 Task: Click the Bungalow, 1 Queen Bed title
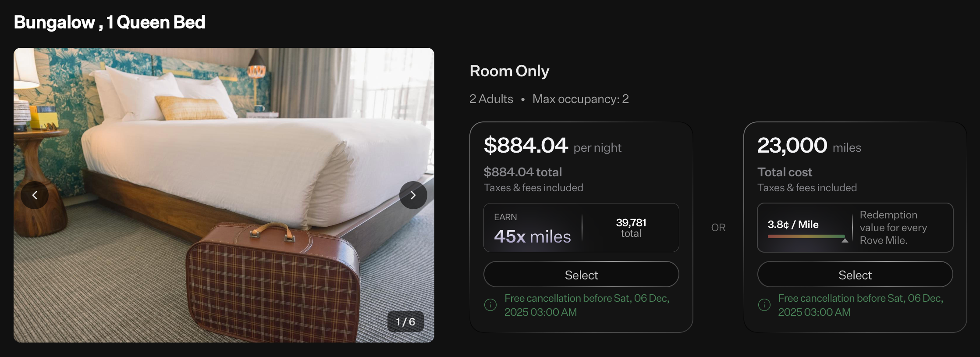[x=110, y=22]
